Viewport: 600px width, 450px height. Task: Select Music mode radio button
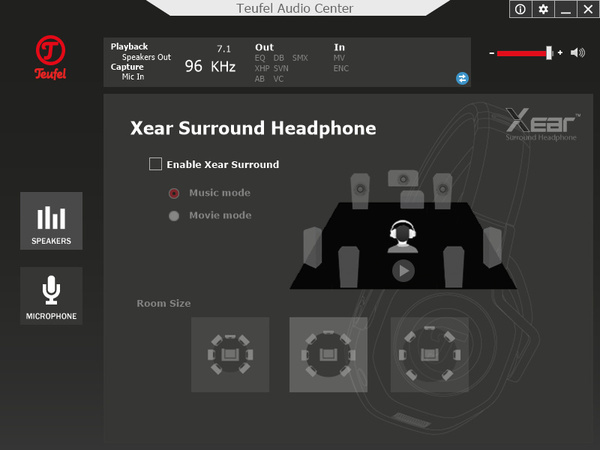pyautogui.click(x=174, y=193)
